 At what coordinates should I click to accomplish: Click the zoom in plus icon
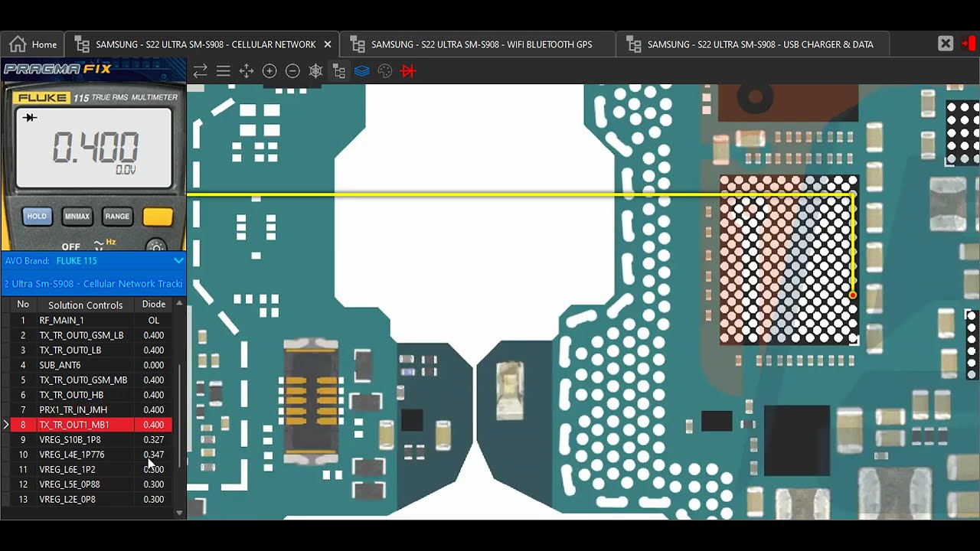click(x=269, y=71)
